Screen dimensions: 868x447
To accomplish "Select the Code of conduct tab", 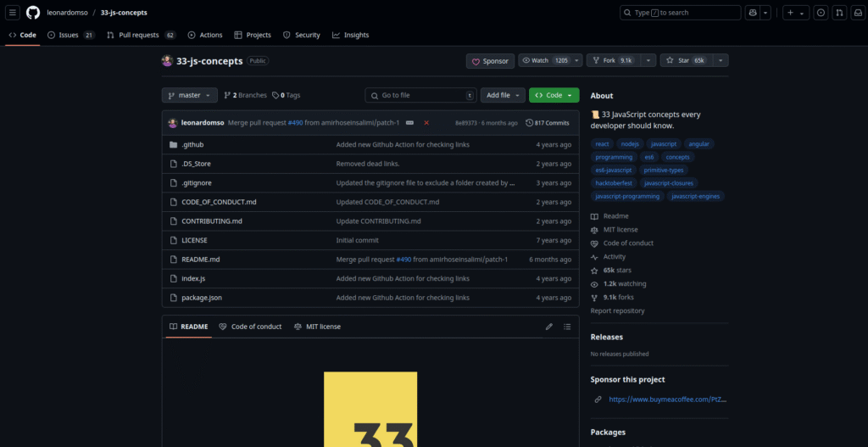I will tap(250, 327).
